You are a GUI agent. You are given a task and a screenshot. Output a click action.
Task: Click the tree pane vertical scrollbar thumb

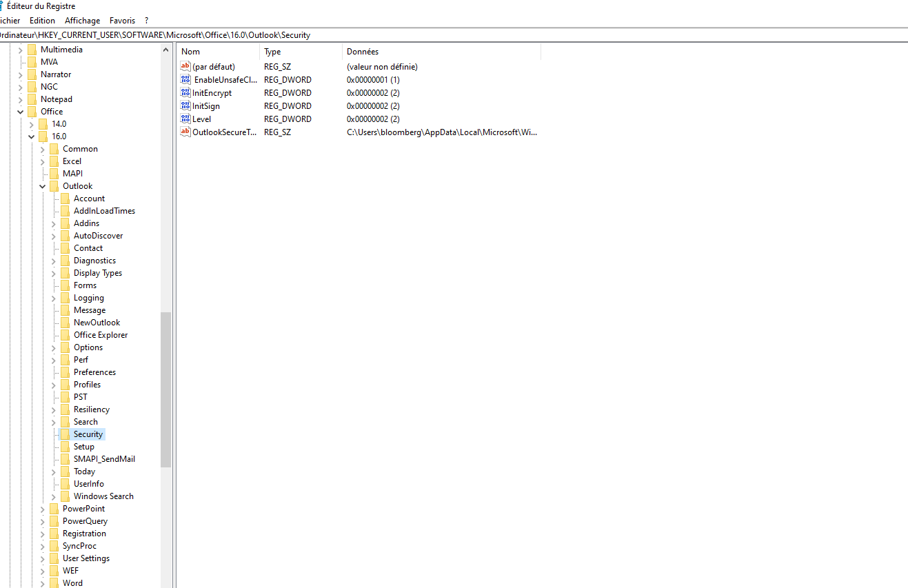[165, 389]
